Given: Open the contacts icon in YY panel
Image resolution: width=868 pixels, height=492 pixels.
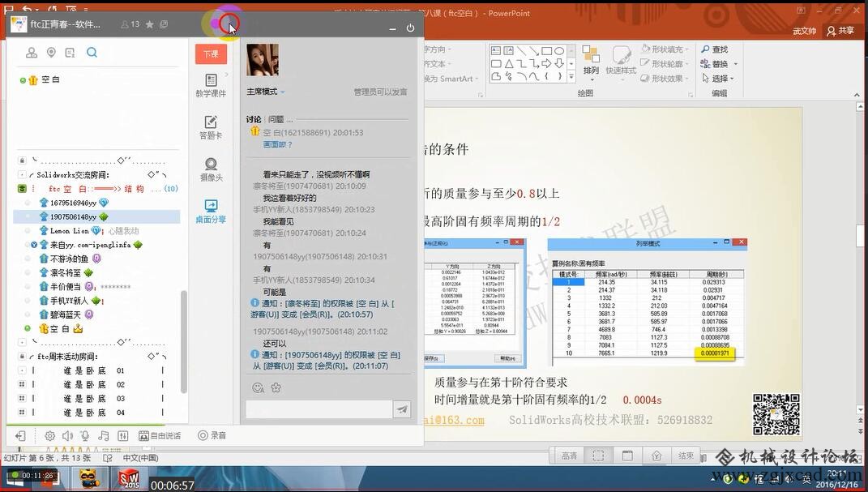Looking at the screenshot, I should (x=32, y=53).
